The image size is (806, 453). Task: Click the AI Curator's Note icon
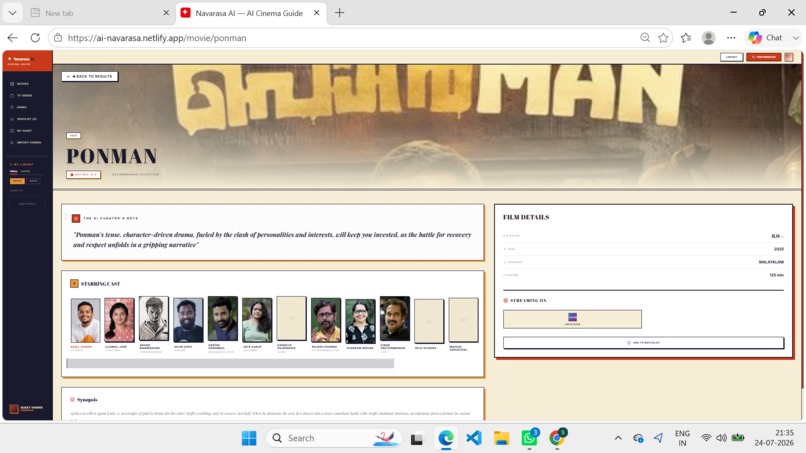click(76, 219)
